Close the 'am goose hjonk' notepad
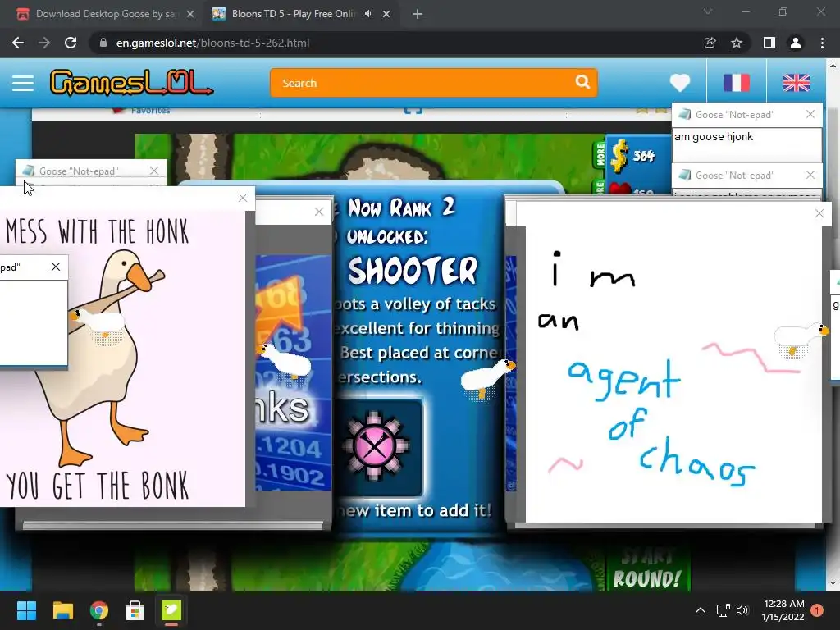Image resolution: width=840 pixels, height=630 pixels. [810, 114]
